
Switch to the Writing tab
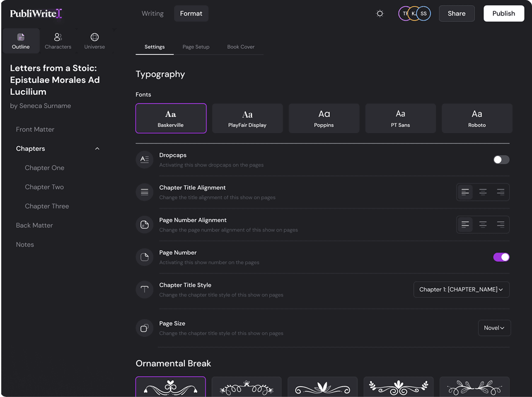point(152,14)
